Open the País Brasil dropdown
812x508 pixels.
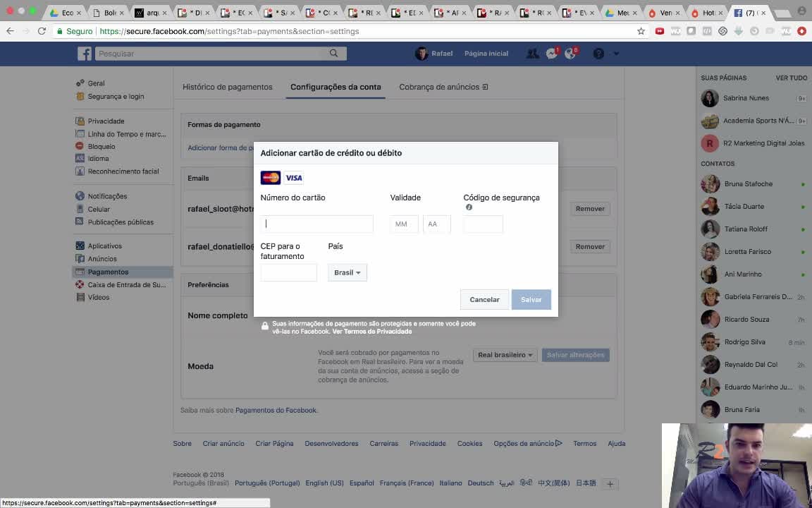[347, 272]
